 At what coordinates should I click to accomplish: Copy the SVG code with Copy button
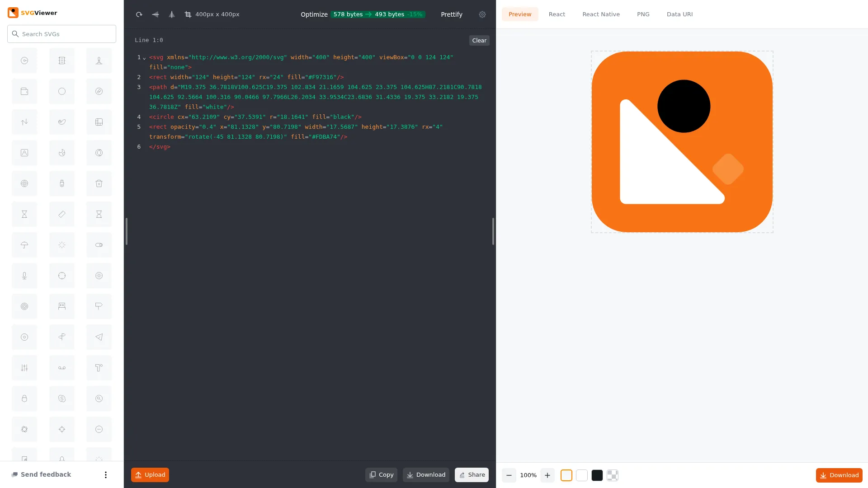[x=381, y=475]
